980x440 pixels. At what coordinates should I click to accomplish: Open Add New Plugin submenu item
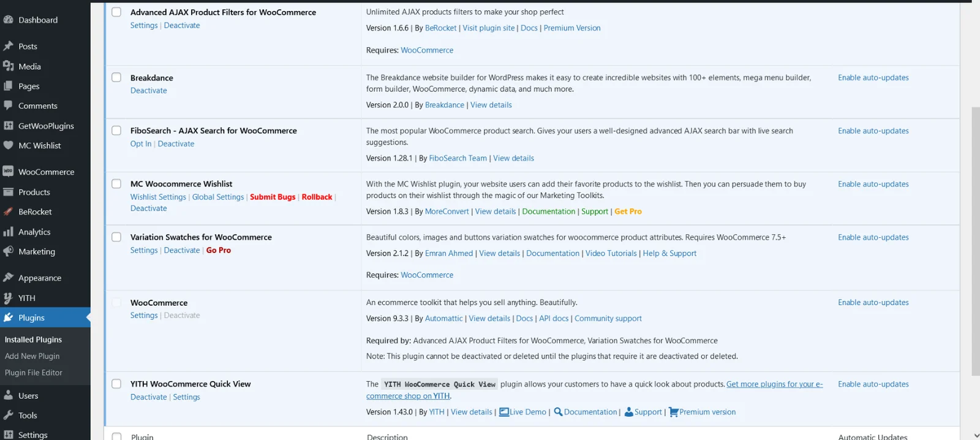tap(32, 356)
